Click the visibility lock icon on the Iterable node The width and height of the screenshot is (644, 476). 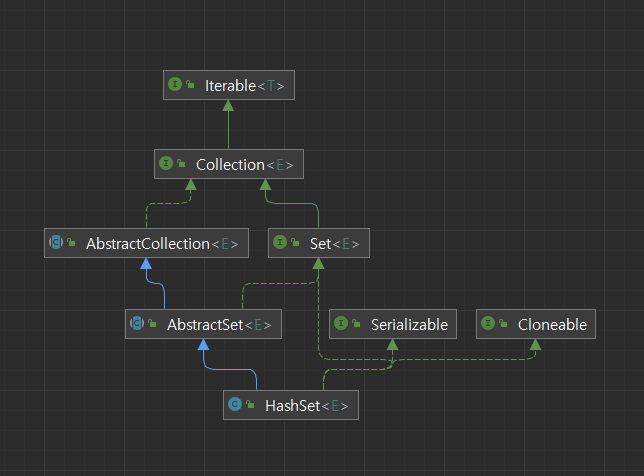point(190,86)
